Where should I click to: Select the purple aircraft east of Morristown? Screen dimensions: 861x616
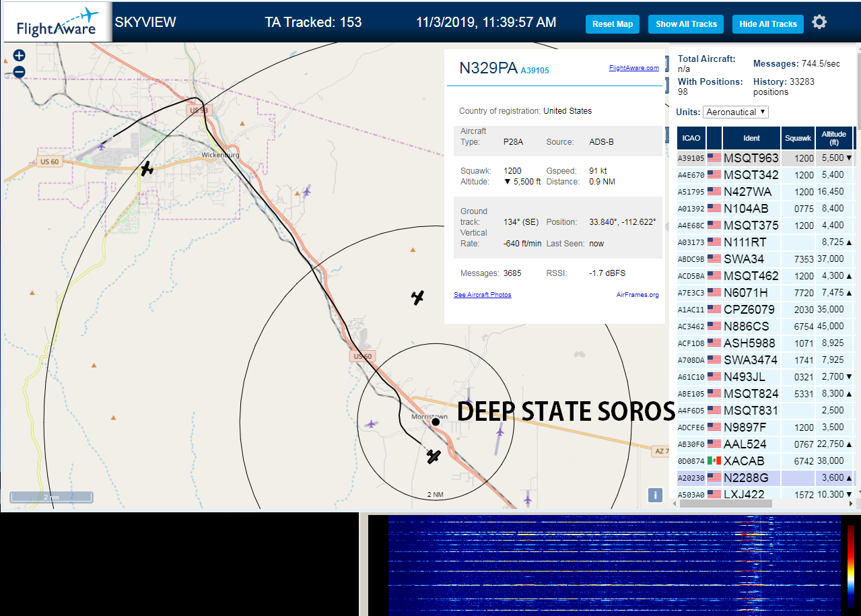[x=500, y=432]
